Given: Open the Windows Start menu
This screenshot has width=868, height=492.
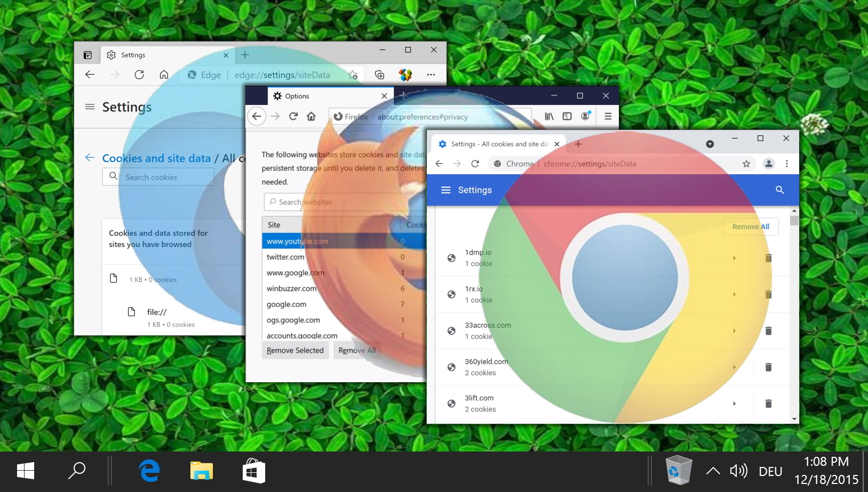Looking at the screenshot, I should tap(26, 471).
